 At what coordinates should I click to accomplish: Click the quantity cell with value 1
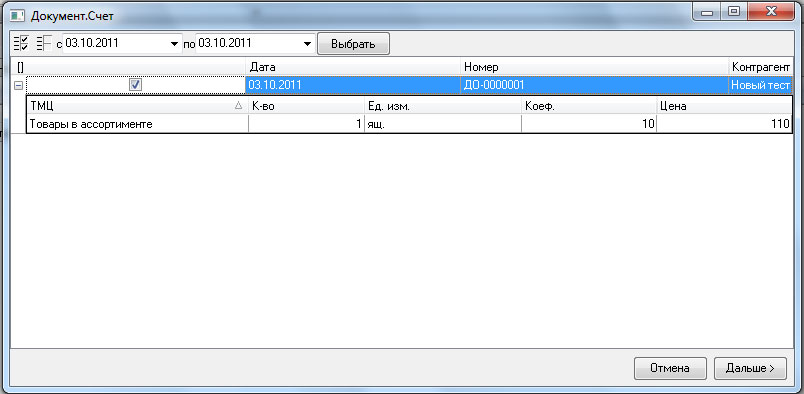pyautogui.click(x=306, y=124)
